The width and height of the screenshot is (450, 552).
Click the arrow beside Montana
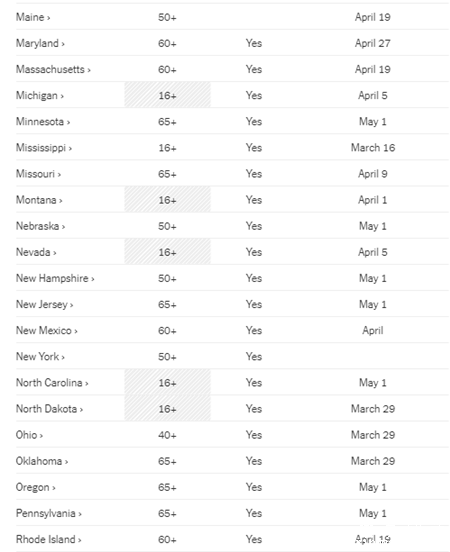[61, 201]
